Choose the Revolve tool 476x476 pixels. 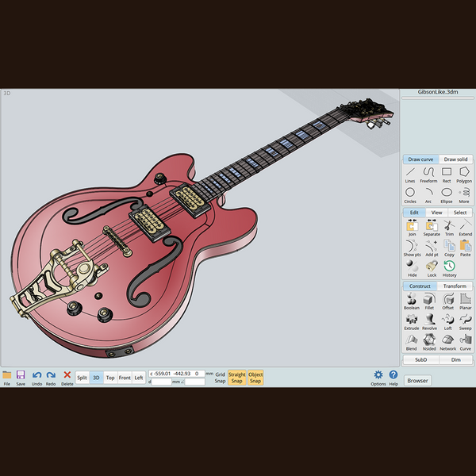point(429,322)
